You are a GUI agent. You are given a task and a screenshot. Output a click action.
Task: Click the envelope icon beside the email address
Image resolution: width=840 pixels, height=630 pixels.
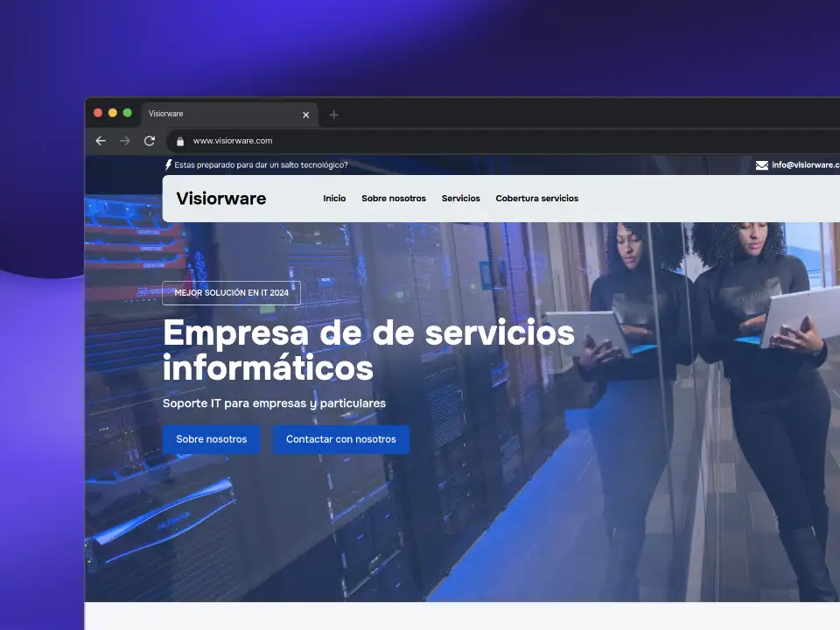pos(760,164)
